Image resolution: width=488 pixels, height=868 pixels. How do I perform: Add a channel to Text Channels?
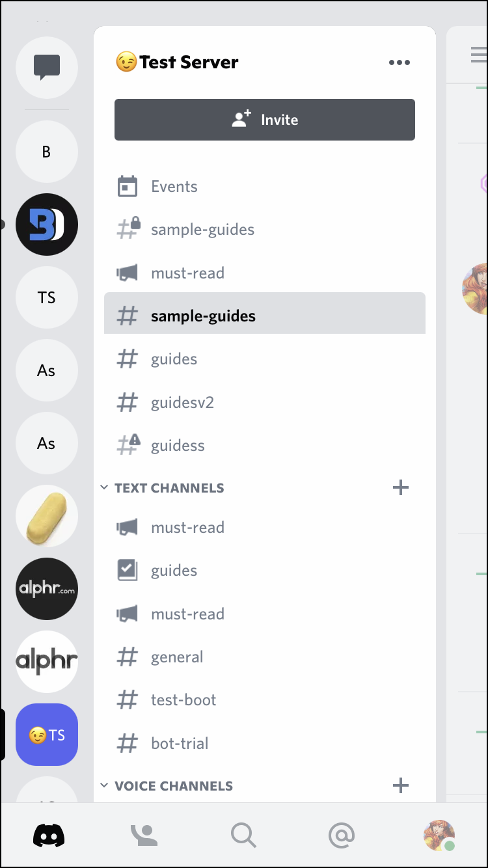pos(401,487)
